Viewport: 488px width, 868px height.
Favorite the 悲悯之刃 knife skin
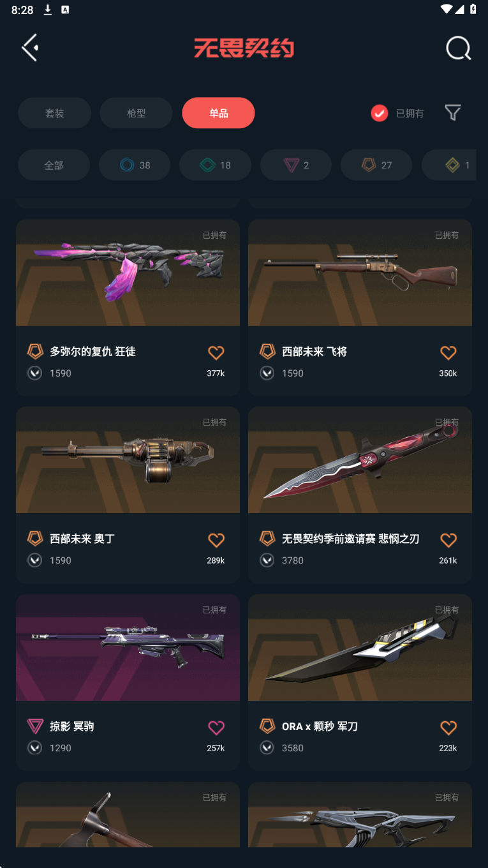coord(448,540)
